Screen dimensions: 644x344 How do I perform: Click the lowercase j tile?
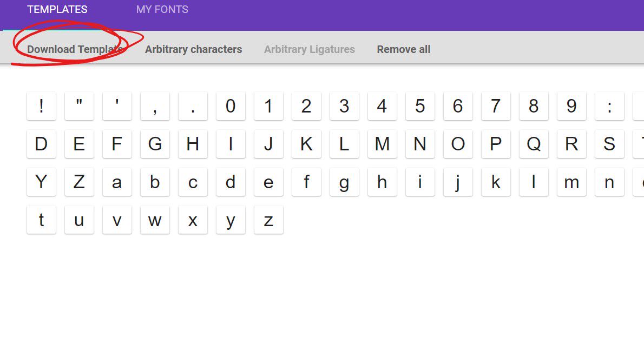(458, 182)
